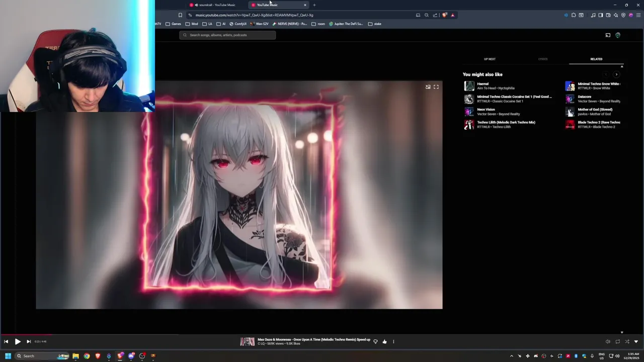Open the stake bookmark folder
644x362 pixels.
point(375,24)
